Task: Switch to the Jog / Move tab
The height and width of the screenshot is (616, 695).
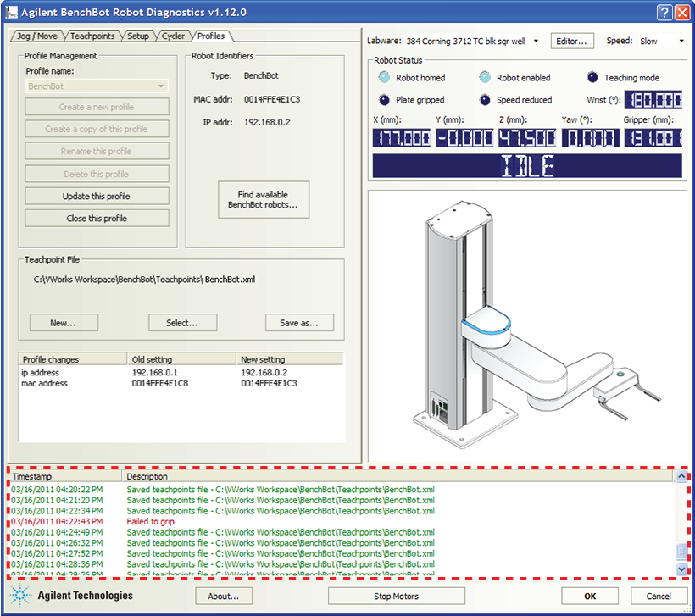Action: tap(36, 36)
